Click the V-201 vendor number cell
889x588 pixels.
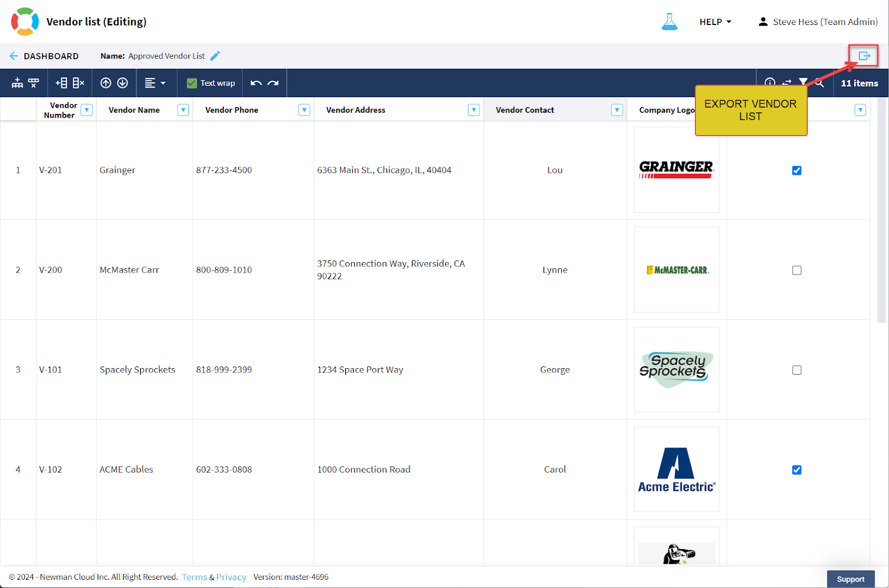pos(66,170)
